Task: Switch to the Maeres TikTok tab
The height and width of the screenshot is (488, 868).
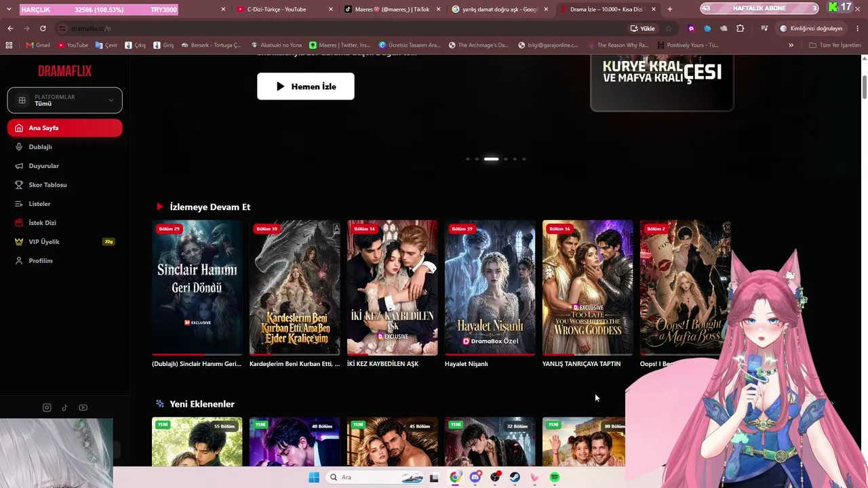Action: pos(392,9)
